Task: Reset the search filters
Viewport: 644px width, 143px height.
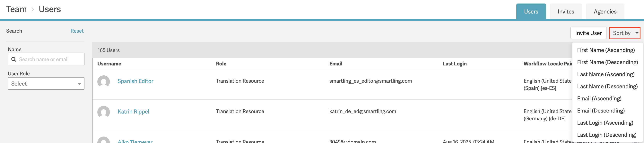Action: [x=77, y=31]
